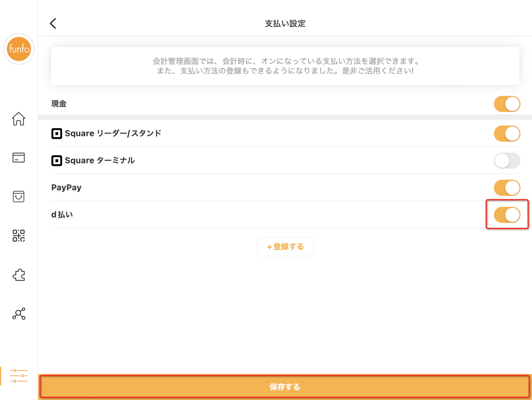Toggle the d払い payment switch

[x=507, y=215]
